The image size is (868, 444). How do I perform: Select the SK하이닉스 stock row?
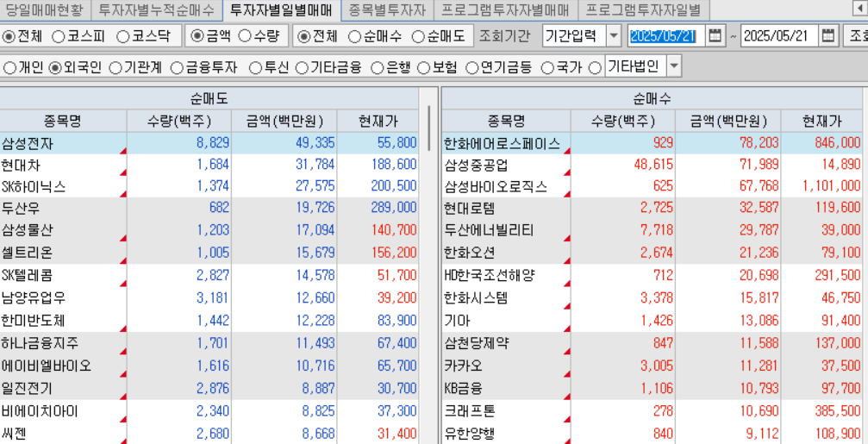tap(209, 186)
